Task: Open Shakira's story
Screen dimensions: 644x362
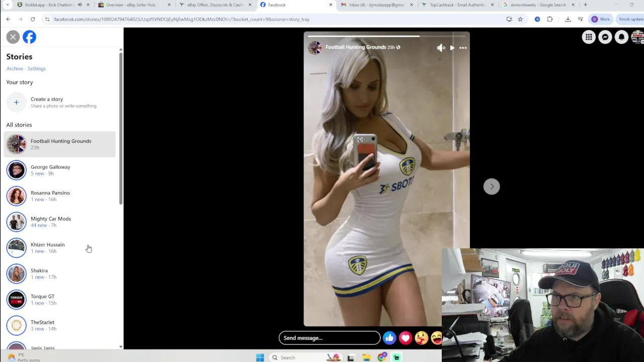Action: point(59,274)
